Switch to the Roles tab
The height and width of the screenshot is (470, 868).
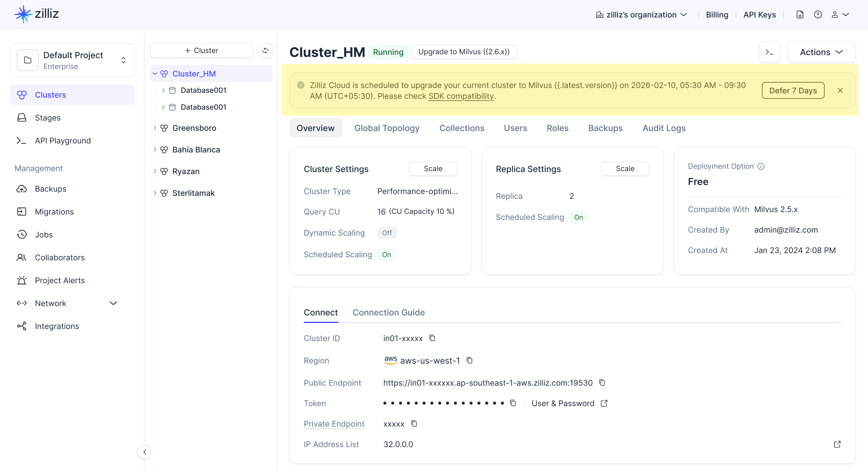point(557,128)
